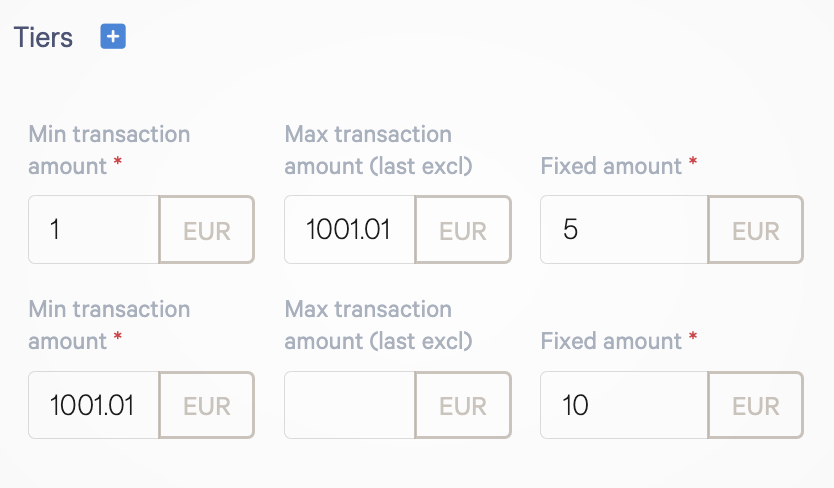The height and width of the screenshot is (488, 834).
Task: Click the EUR box beside the empty max amount
Action: (463, 405)
